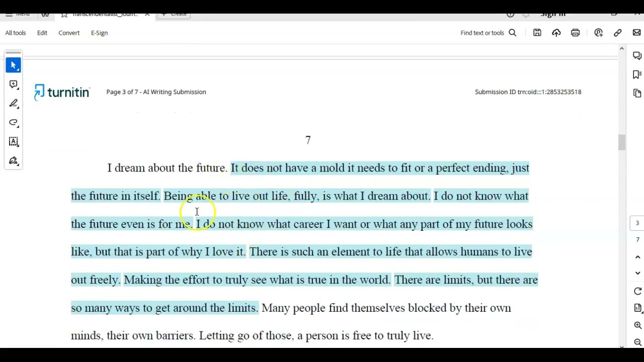
Task: Click the search magnifier icon
Action: coord(513,33)
